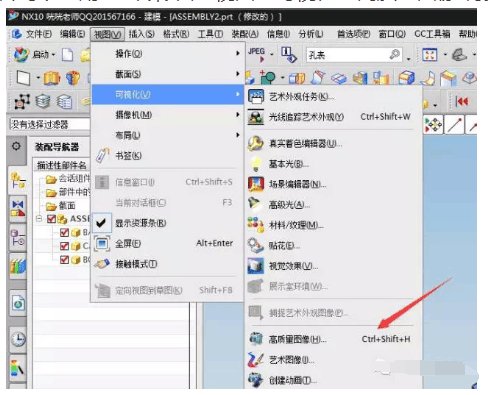Open the resource bar settings gear
491x395 pixels.
click(x=16, y=146)
